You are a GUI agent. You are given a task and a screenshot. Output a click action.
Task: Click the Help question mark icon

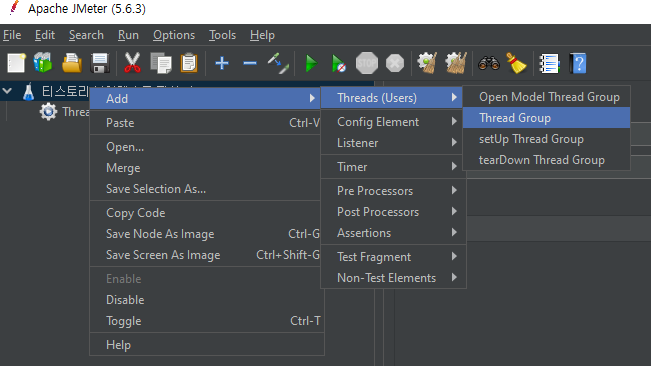tap(578, 63)
